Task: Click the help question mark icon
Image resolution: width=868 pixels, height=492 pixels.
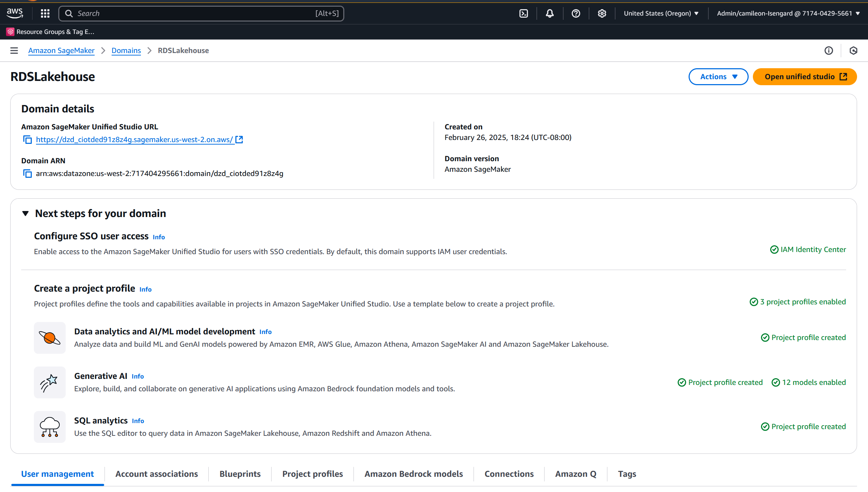Action: tap(576, 13)
